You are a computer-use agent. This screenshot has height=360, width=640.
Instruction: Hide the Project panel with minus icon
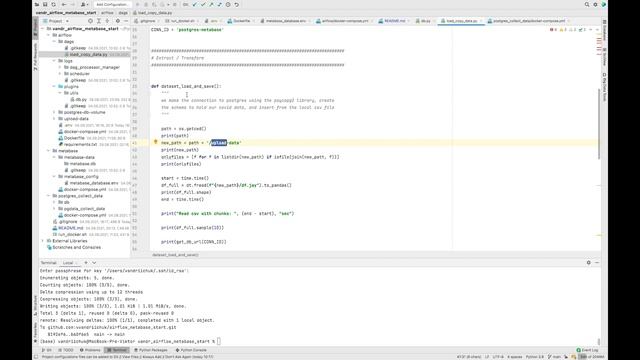tap(126, 21)
